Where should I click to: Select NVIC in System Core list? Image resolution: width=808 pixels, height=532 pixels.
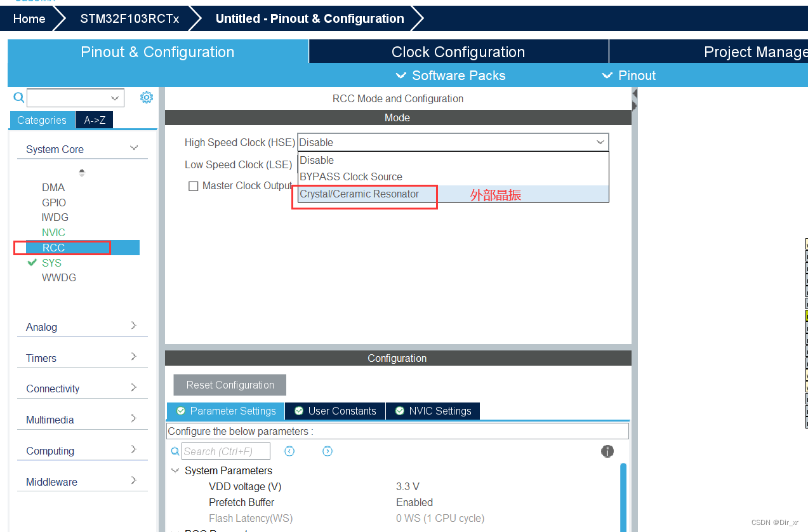(53, 232)
